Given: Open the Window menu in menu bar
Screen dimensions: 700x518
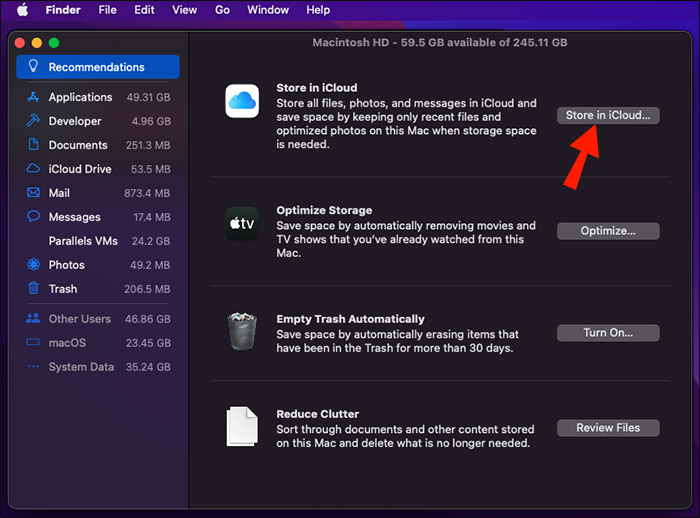Looking at the screenshot, I should click(x=268, y=10).
